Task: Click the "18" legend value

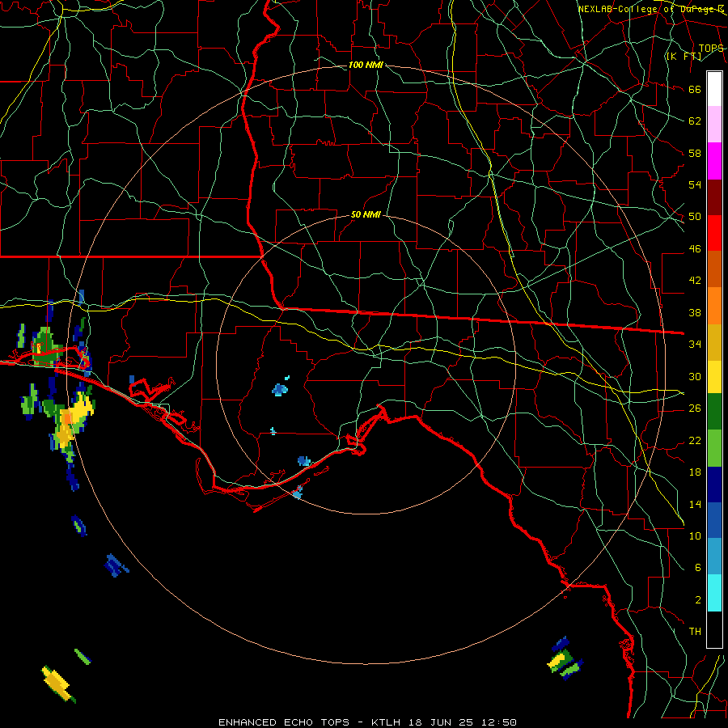Action: coord(695,472)
